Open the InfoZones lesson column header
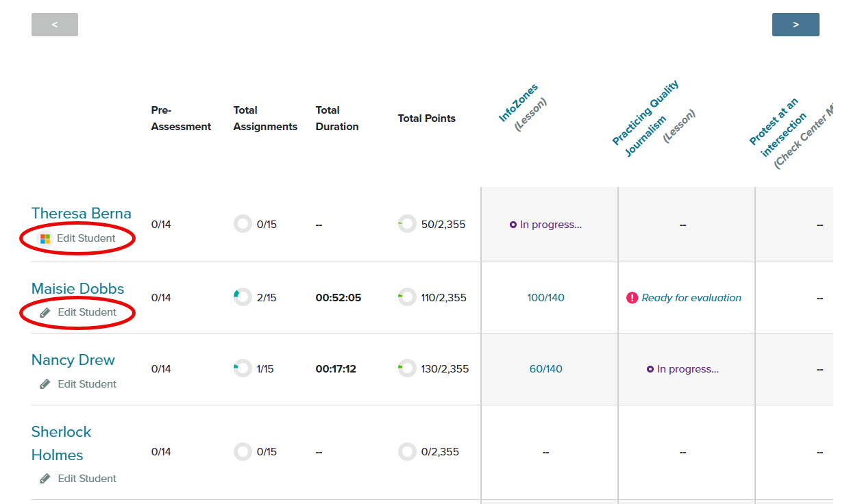The image size is (849, 504). (x=518, y=103)
